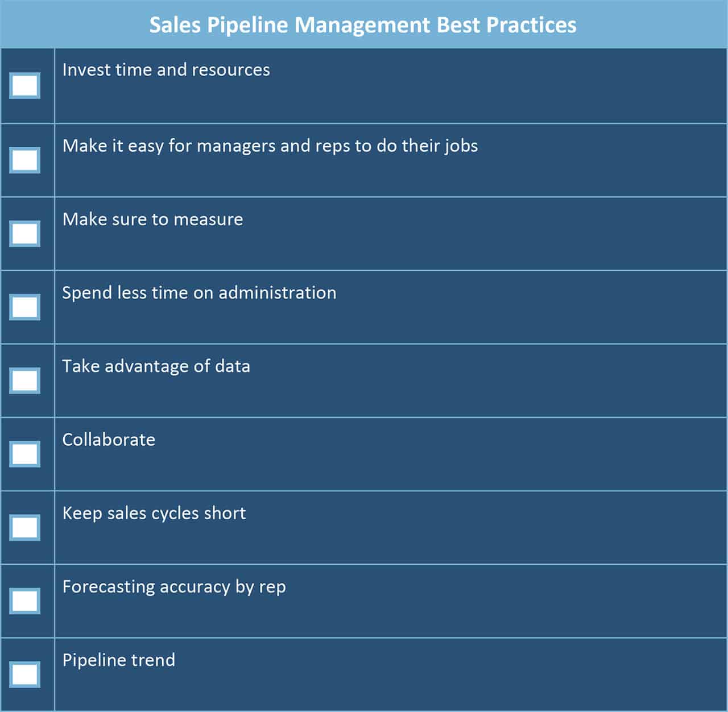Image resolution: width=728 pixels, height=712 pixels.
Task: Mark the 'Take advantage of data' checkbox
Action: pyautogui.click(x=25, y=380)
